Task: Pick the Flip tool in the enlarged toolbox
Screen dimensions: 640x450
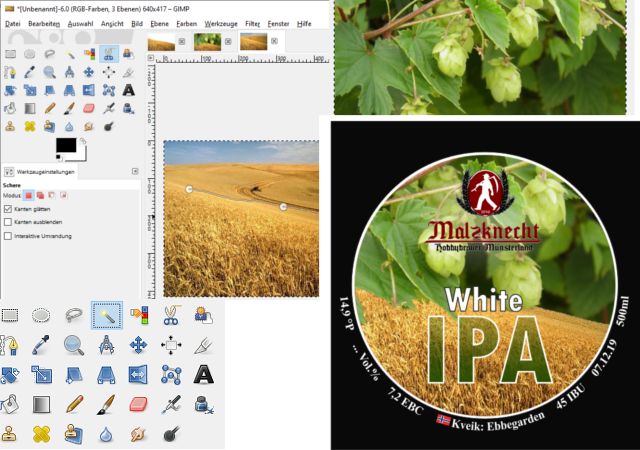Action: 138,375
